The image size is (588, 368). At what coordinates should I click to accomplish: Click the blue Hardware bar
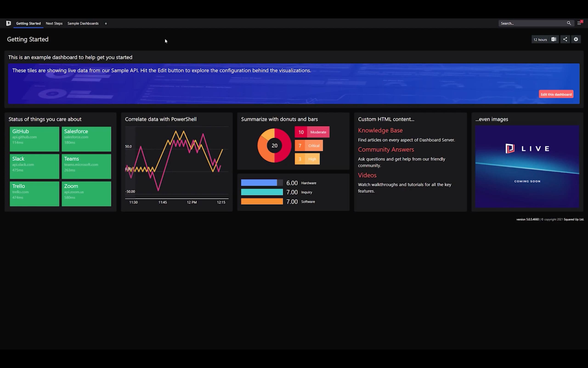point(259,183)
